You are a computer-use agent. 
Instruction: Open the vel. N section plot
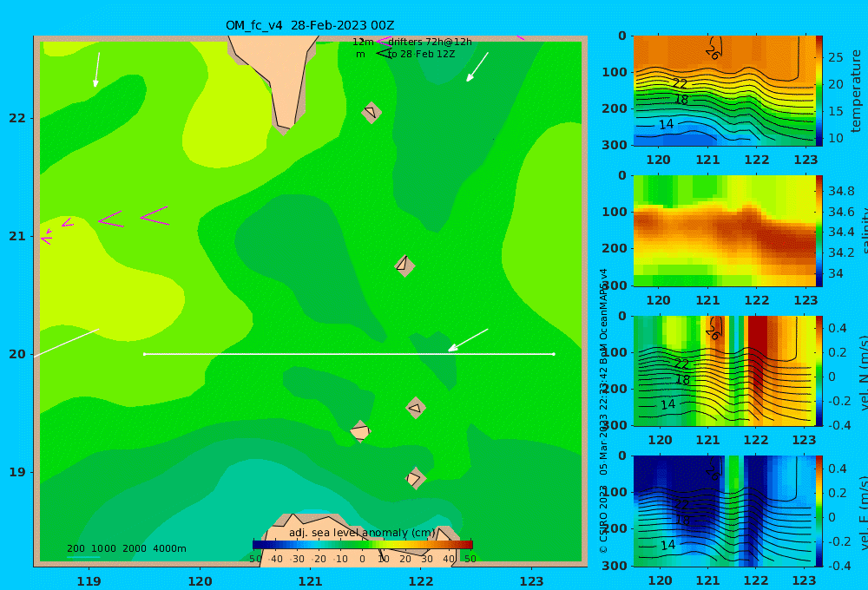tap(724, 370)
